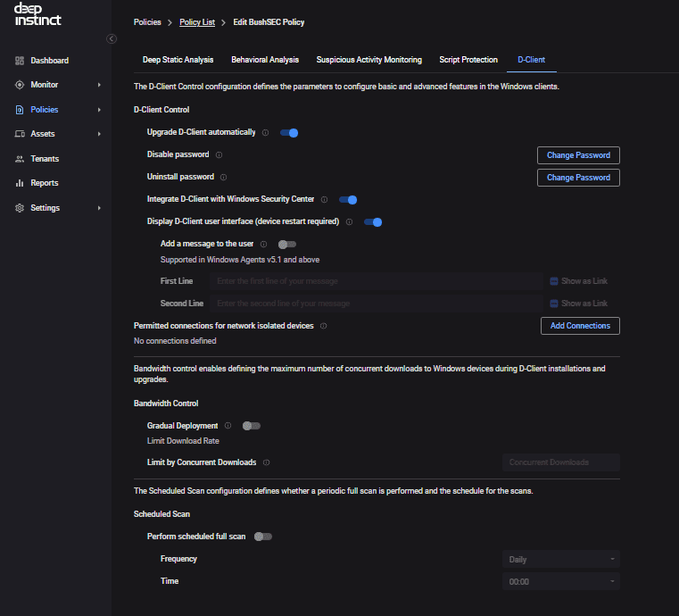Enable Gradual Deployment switch
Viewport: 679px width, 616px height.
pyautogui.click(x=251, y=426)
